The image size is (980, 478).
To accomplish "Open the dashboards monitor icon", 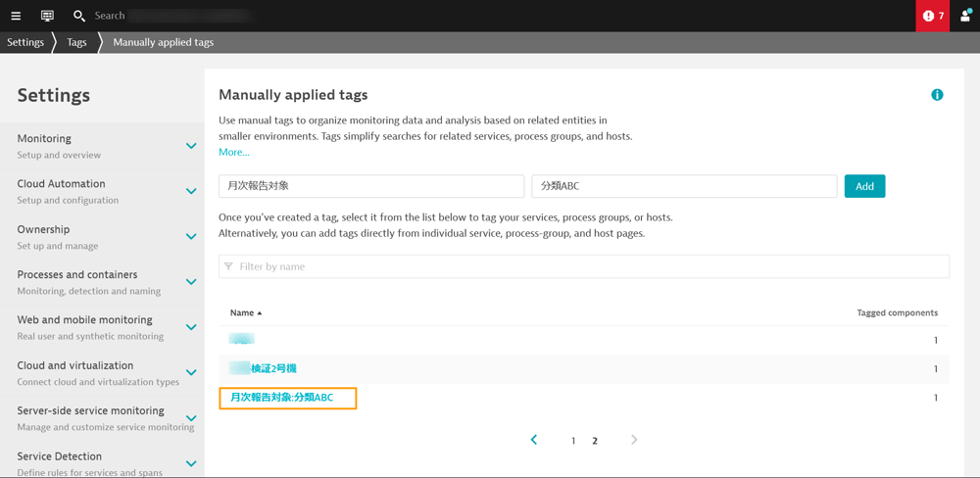I will pos(47,16).
